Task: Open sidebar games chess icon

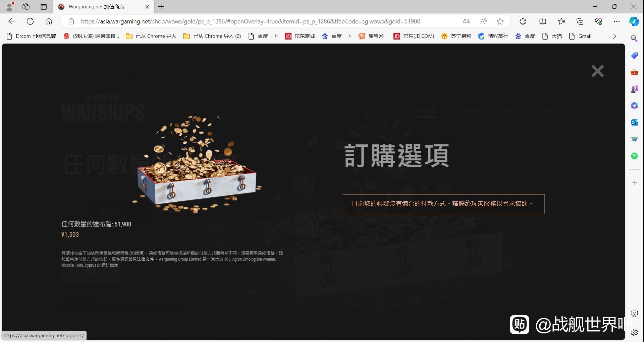Action: tap(634, 89)
